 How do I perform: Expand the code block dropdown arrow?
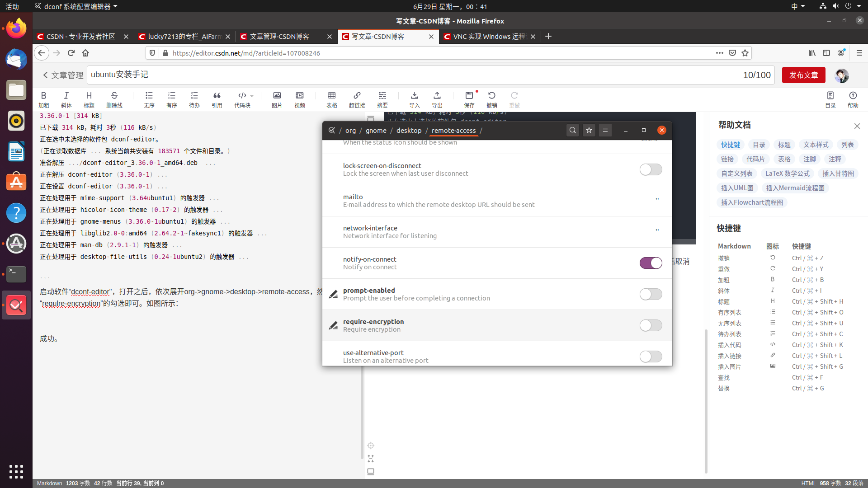point(252,96)
